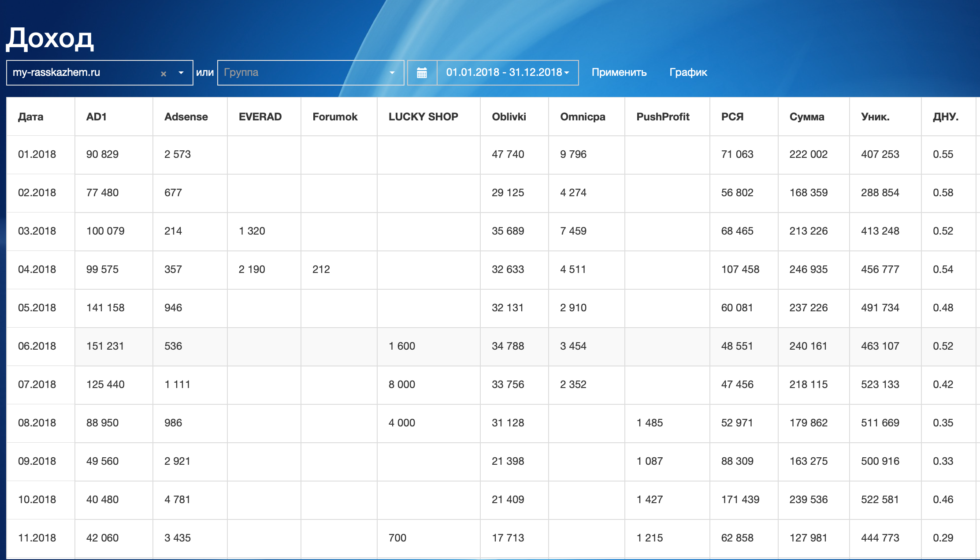Click AD1 value 100 079
Image resolution: width=980 pixels, height=560 pixels.
pos(105,231)
